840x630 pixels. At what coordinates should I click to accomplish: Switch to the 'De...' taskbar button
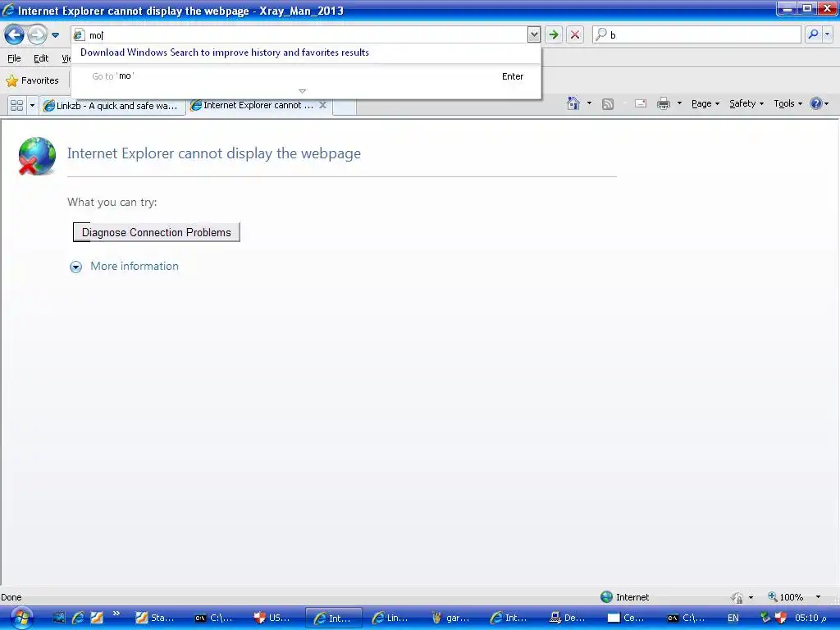coord(569,618)
